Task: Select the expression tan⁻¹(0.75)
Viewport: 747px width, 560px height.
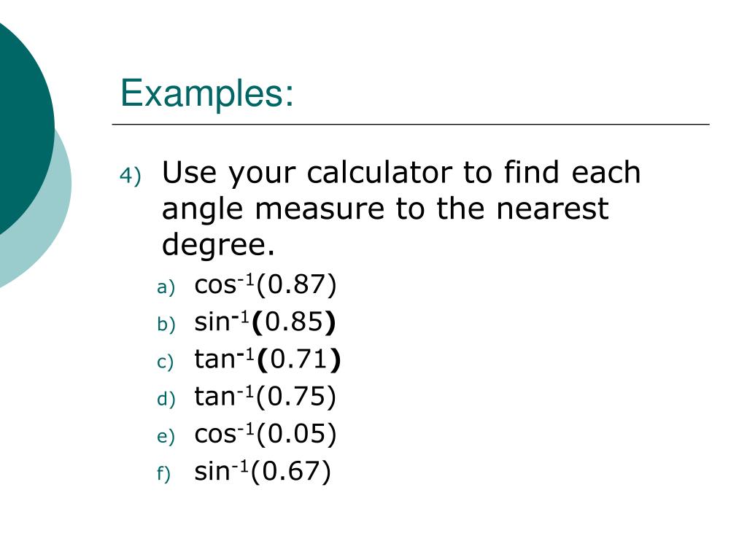Action: click(x=266, y=397)
